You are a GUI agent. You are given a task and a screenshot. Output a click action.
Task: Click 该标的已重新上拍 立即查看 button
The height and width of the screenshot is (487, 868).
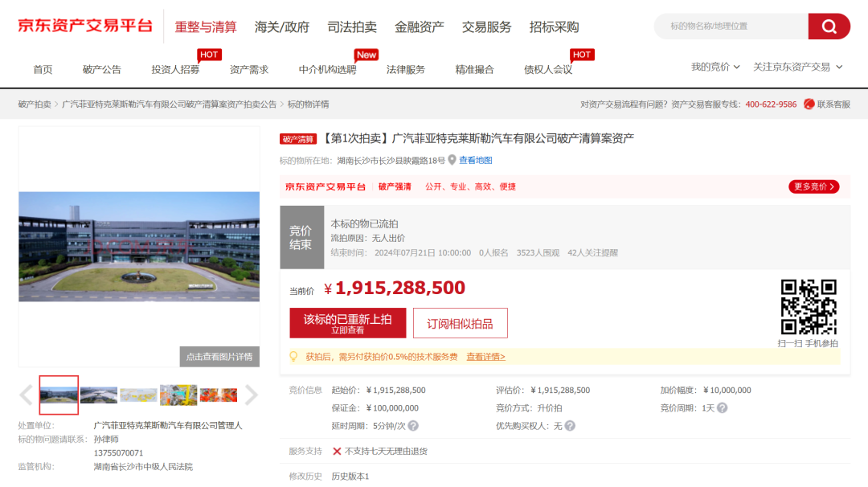click(348, 323)
